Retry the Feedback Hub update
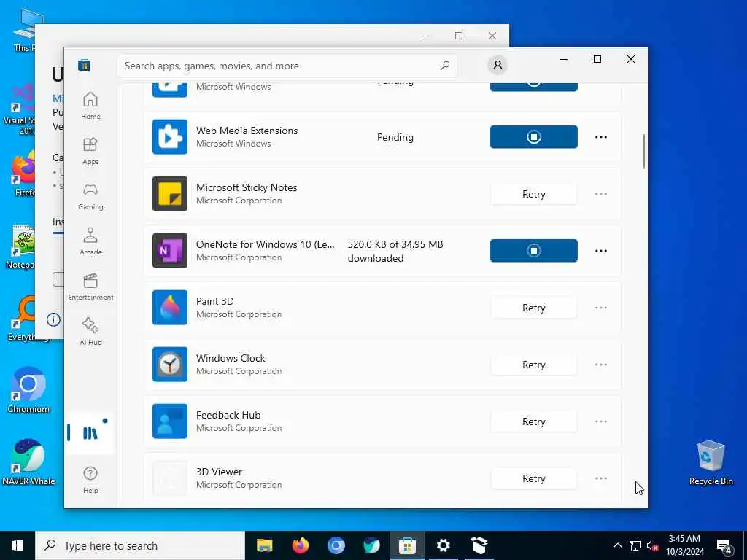Screen dimensions: 747x560 [533, 421]
